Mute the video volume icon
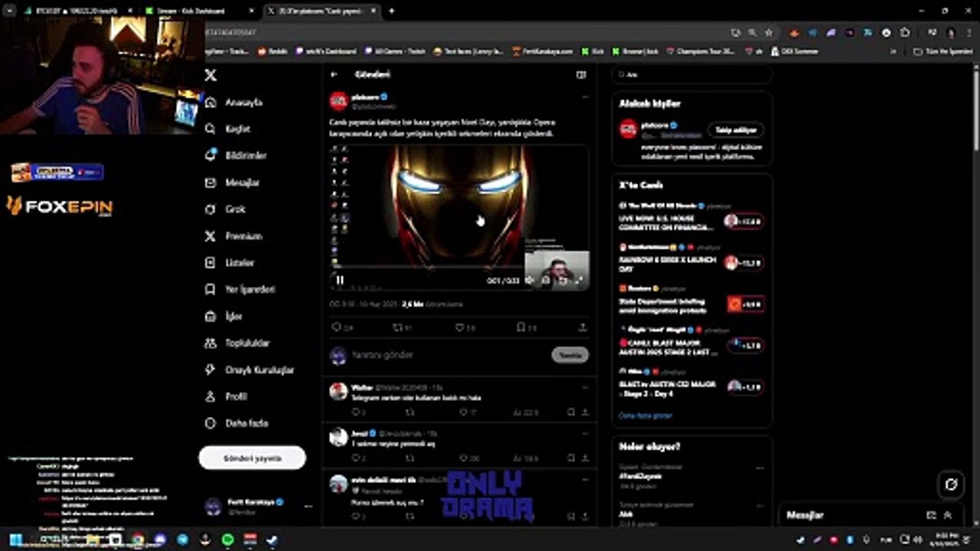This screenshot has height=551, width=980. (529, 280)
